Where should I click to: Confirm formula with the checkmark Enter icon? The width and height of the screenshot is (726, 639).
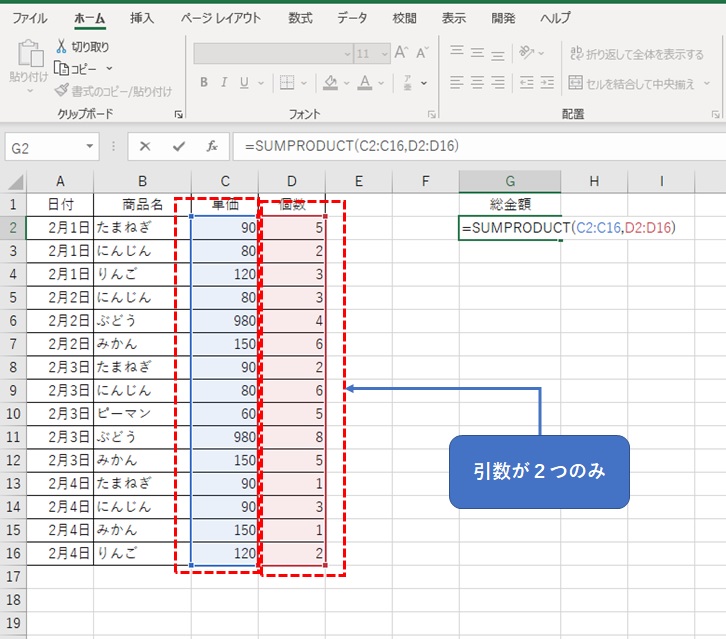pyautogui.click(x=179, y=147)
